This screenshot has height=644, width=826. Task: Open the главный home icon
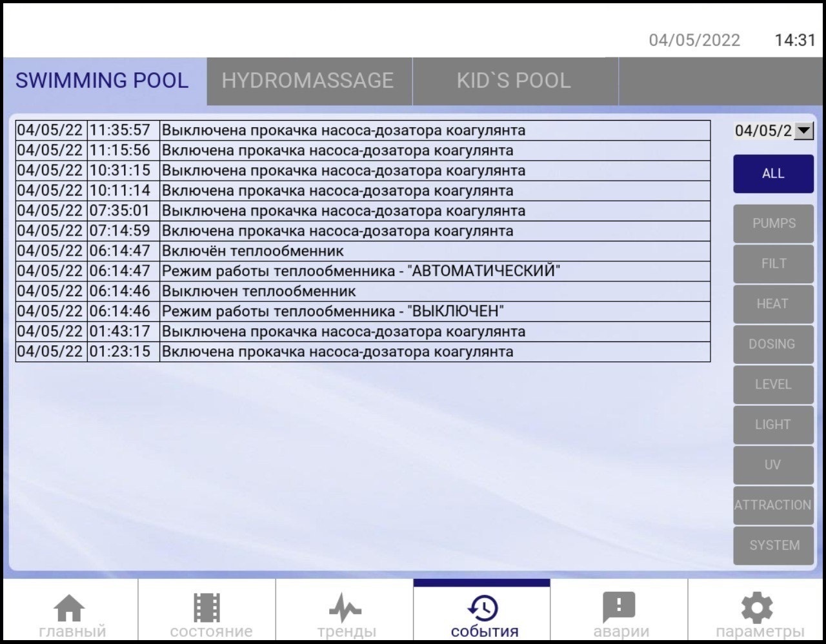tap(69, 609)
